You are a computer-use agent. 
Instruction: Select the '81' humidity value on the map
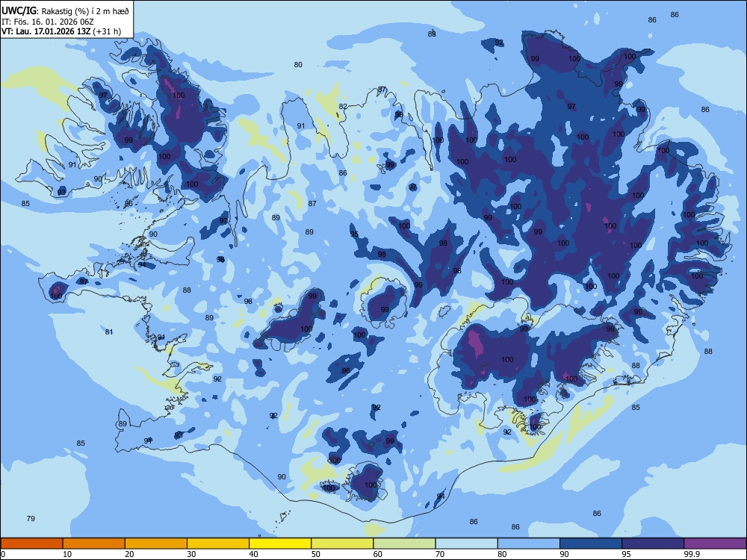pyautogui.click(x=109, y=332)
